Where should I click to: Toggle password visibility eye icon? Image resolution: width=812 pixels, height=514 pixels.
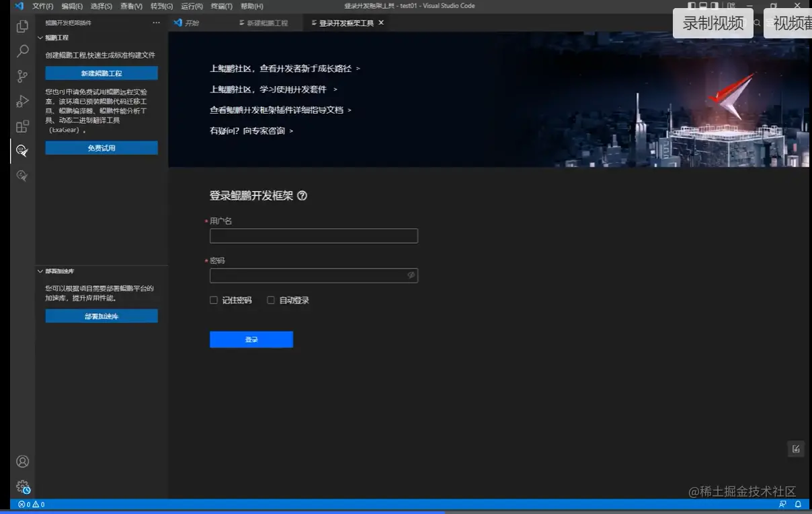point(411,275)
